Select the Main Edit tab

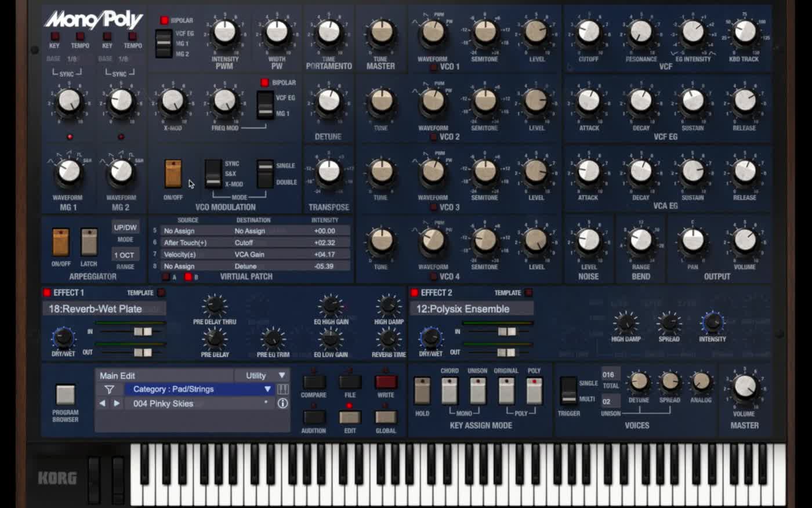[x=118, y=376]
